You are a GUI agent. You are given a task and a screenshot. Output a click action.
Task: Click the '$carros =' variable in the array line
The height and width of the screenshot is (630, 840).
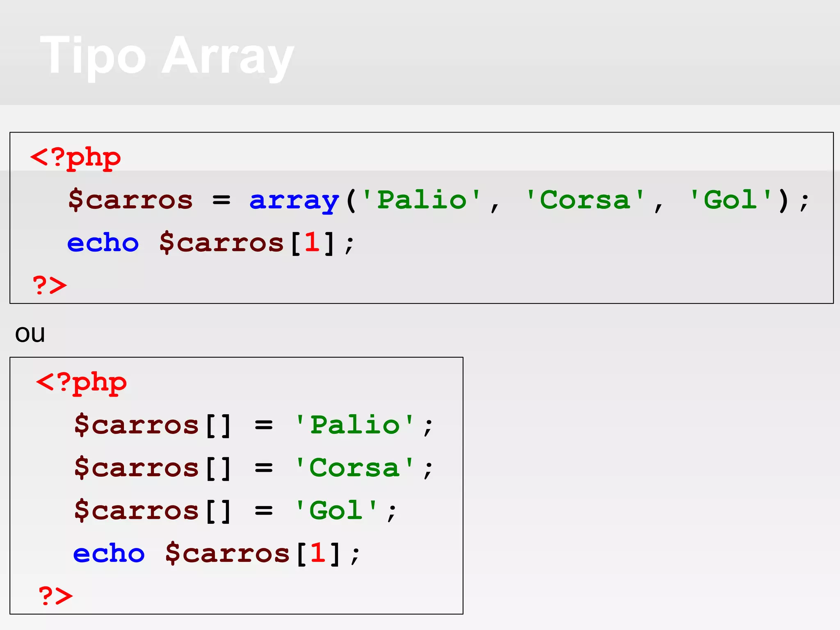150,201
